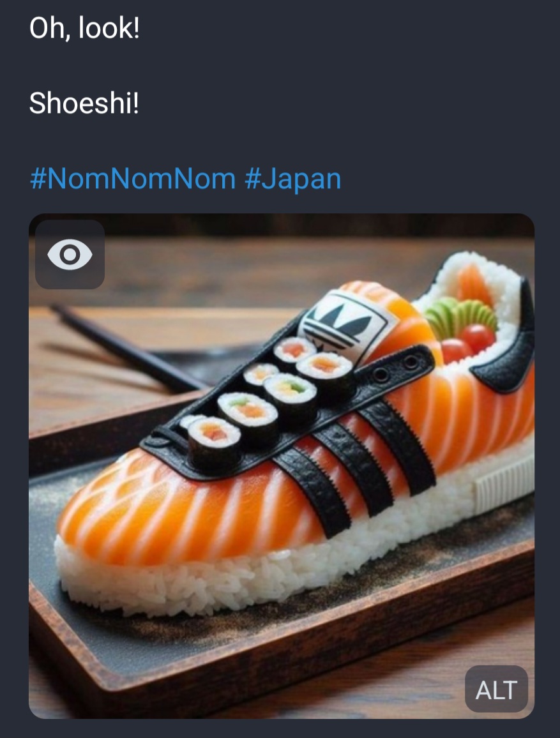Tap the "Shoeshi!" text line

[x=84, y=103]
